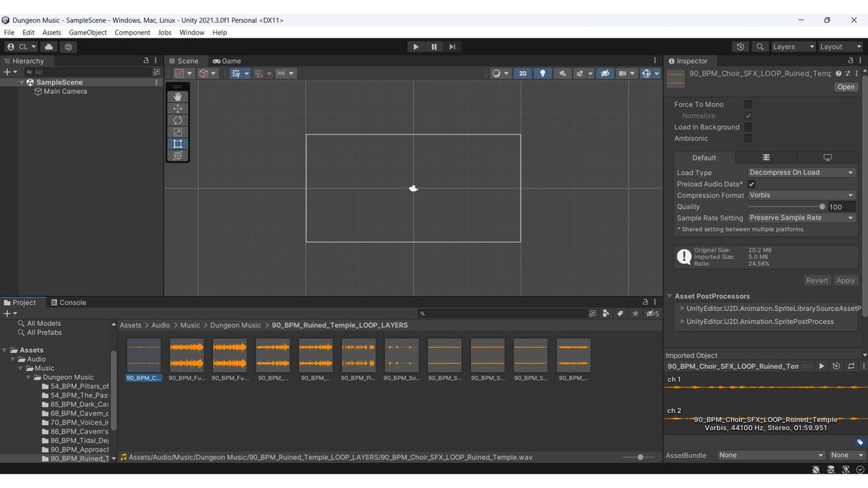Viewport: 868px width, 488px height.
Task: Open the GameObject menu
Action: (x=88, y=33)
